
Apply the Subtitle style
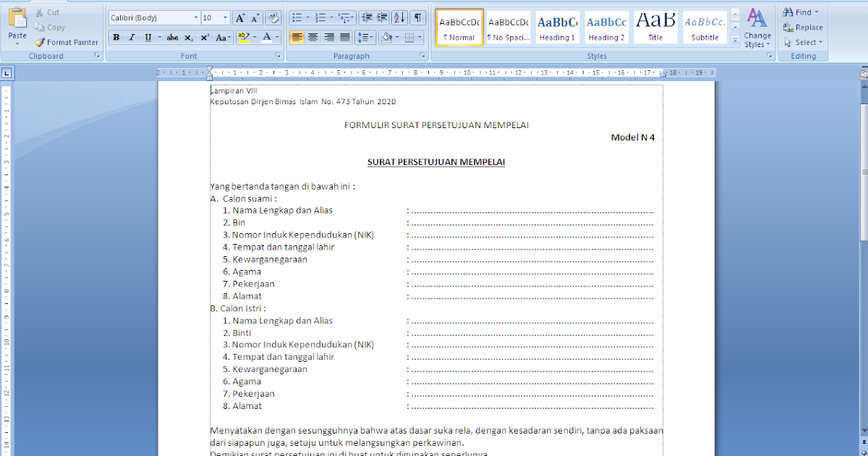(705, 28)
